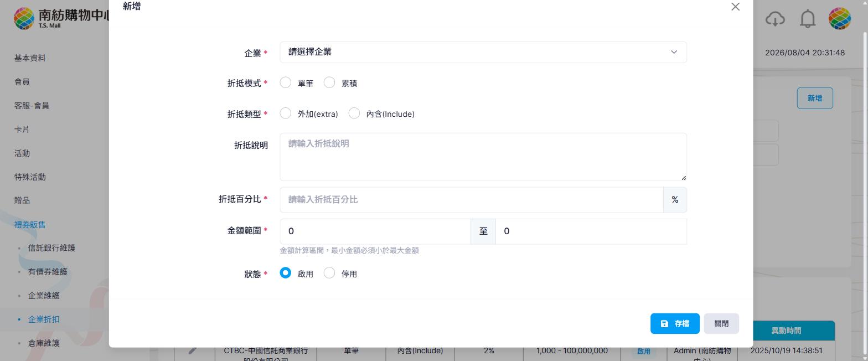Viewport: 868px width, 361px height.
Task: Click the 關閉 button
Action: tap(721, 323)
